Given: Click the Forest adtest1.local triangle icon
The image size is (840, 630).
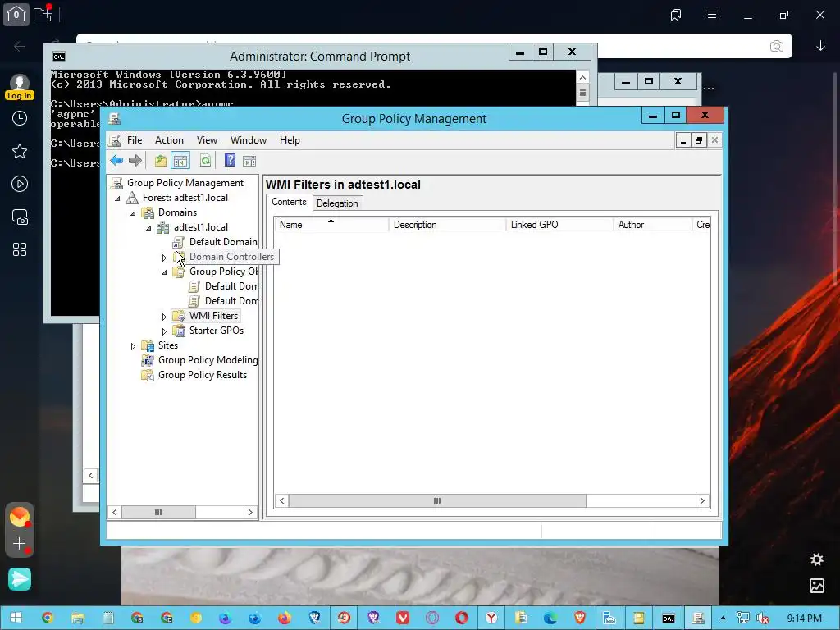Looking at the screenshot, I should [132, 198].
